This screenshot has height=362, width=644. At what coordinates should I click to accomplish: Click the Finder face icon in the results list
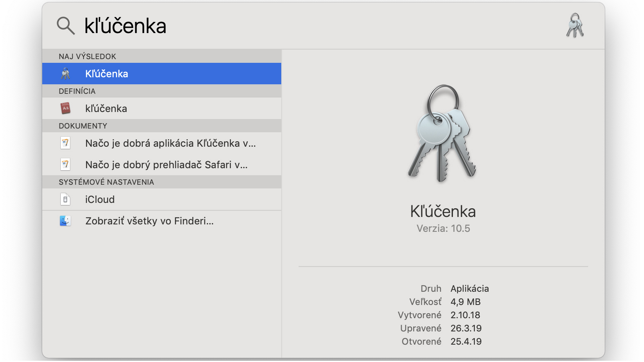(x=65, y=221)
